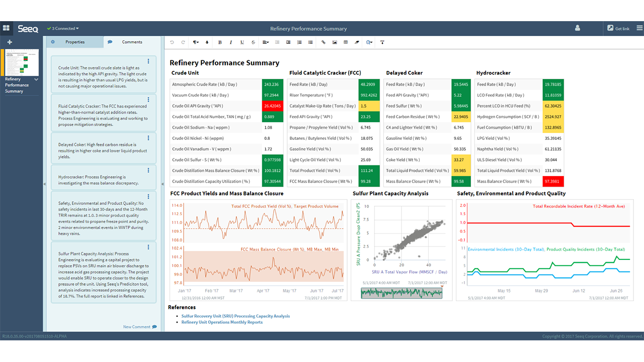Expand Refinery Performance Summary document chevron
The height and width of the screenshot is (362, 644).
click(36, 79)
